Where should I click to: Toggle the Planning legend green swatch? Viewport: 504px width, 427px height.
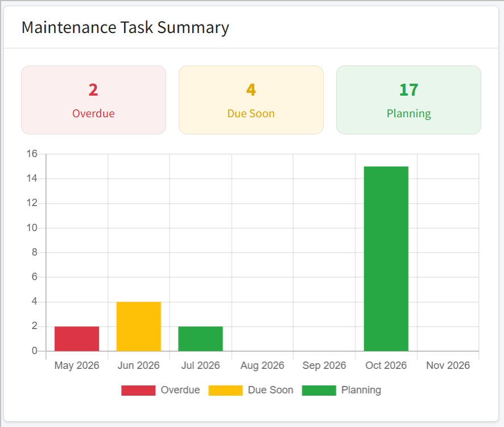coord(319,391)
